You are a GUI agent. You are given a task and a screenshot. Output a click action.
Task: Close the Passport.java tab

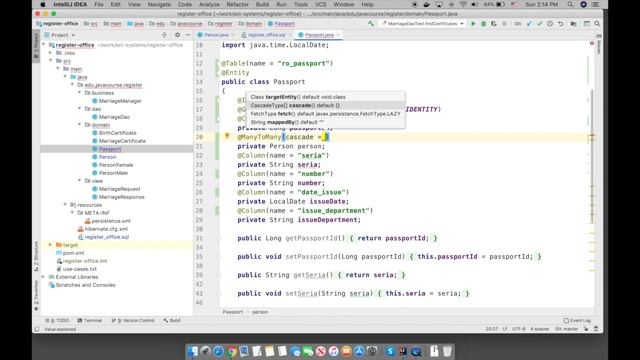[x=338, y=35]
